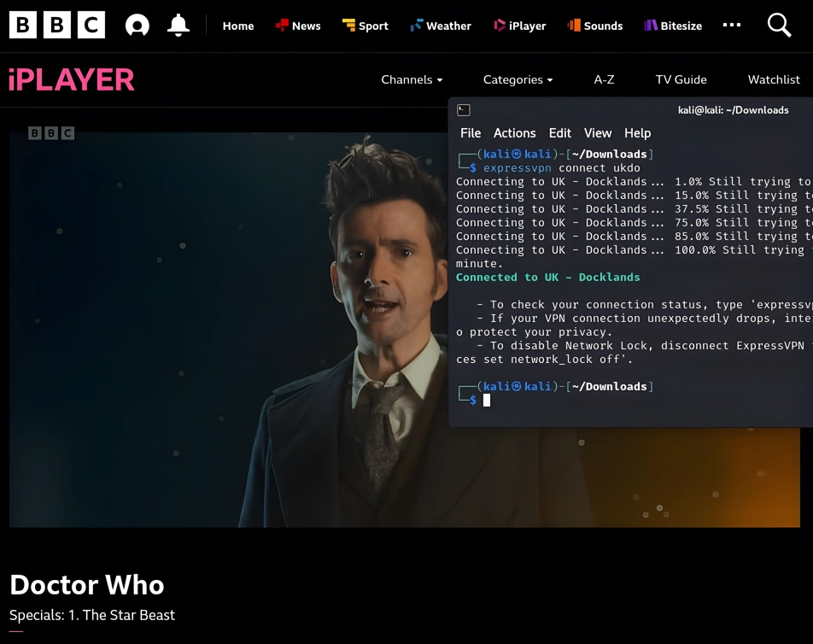Expand the Channels dropdown
The height and width of the screenshot is (644, 813).
[x=412, y=79]
